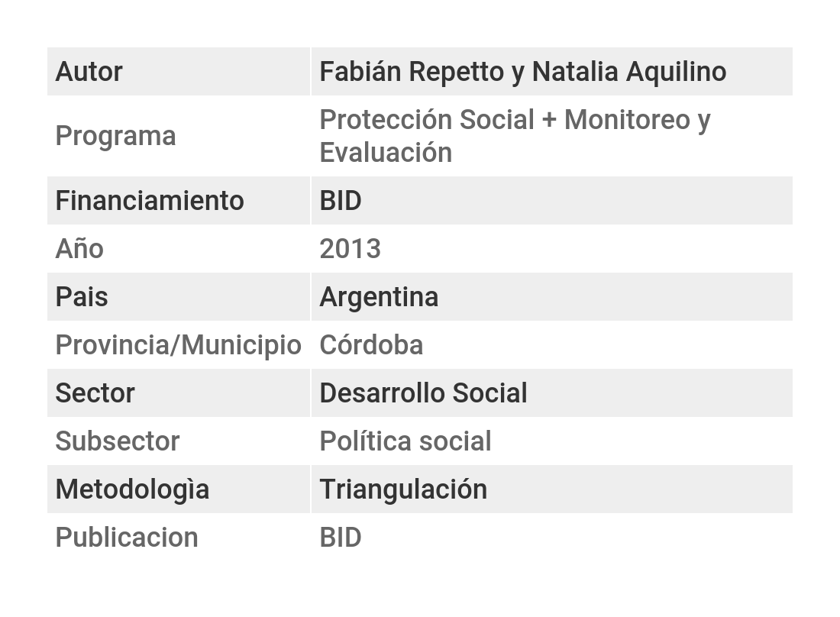Click the Pais label cell
The width and height of the screenshot is (840, 617).
pos(82,297)
